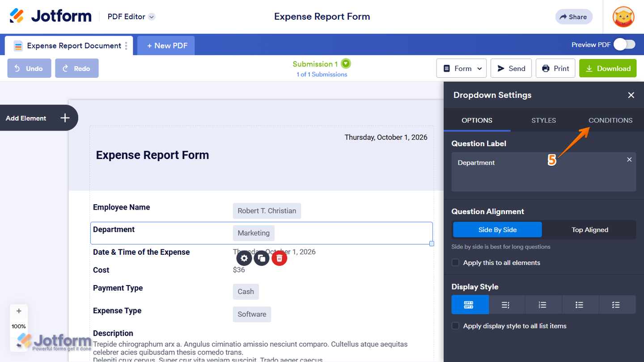The height and width of the screenshot is (362, 644).
Task: Check Apply display style to all list items
Action: tap(455, 326)
